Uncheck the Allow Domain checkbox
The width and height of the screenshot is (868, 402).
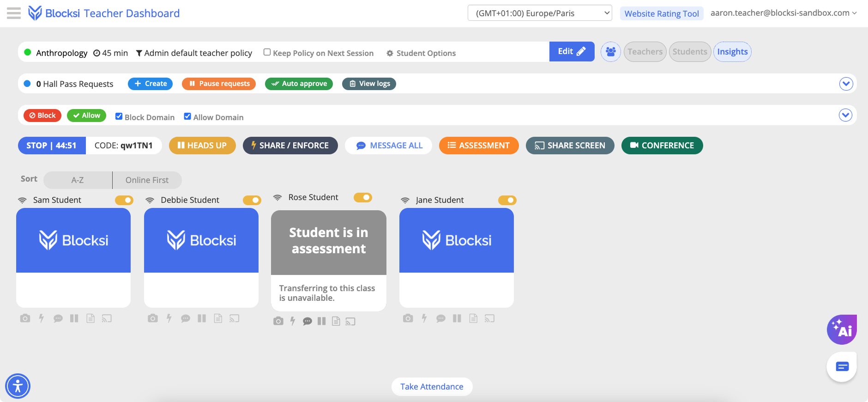[x=187, y=116]
